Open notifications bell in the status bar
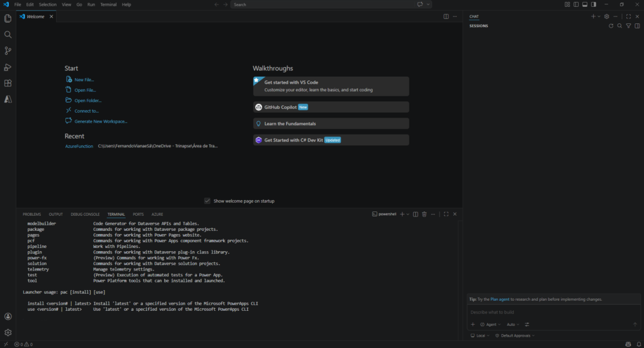Screen dimensions: 644x348 coord(639,344)
